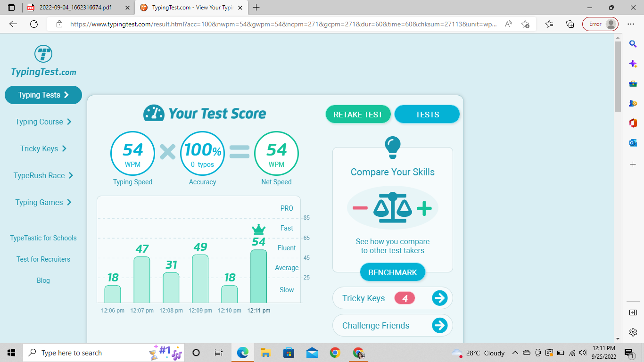The width and height of the screenshot is (644, 362).
Task: Click the Tricky Keys count badge 4
Action: pos(405,298)
